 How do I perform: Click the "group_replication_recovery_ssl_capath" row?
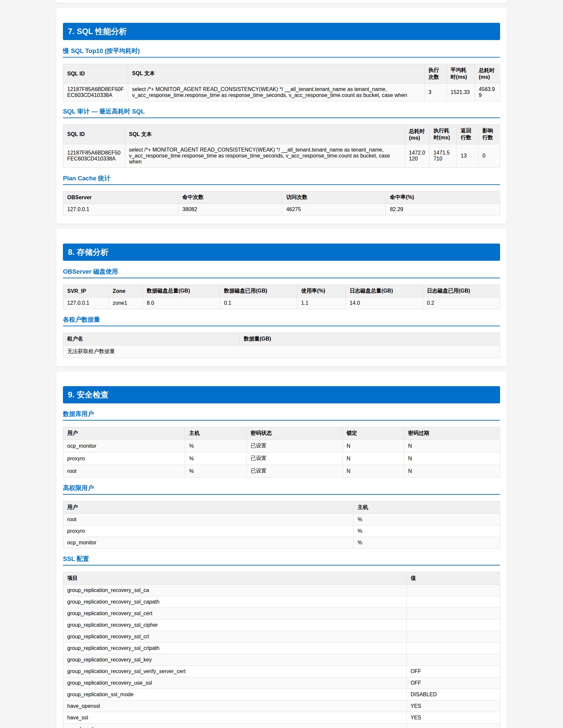(281, 602)
